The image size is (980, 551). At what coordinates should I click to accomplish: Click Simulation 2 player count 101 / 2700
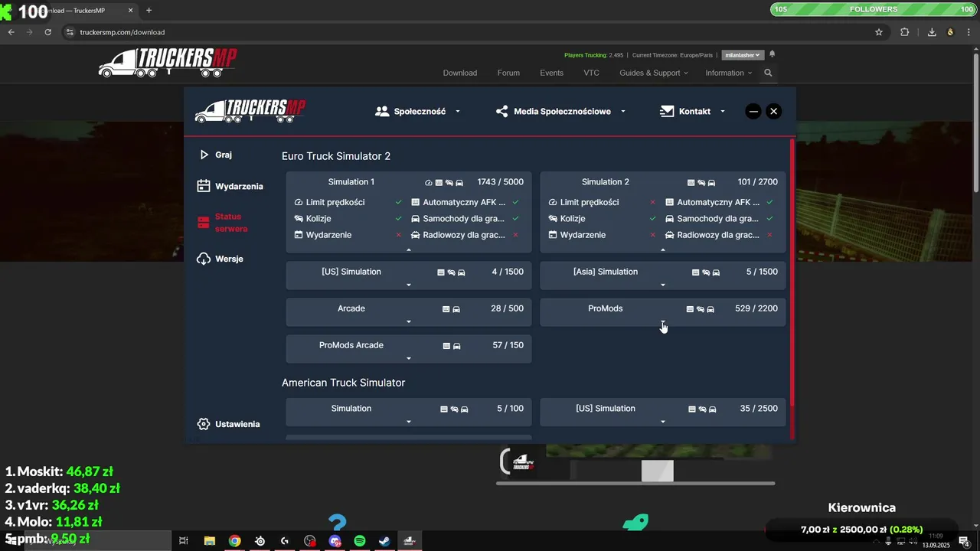coord(757,182)
